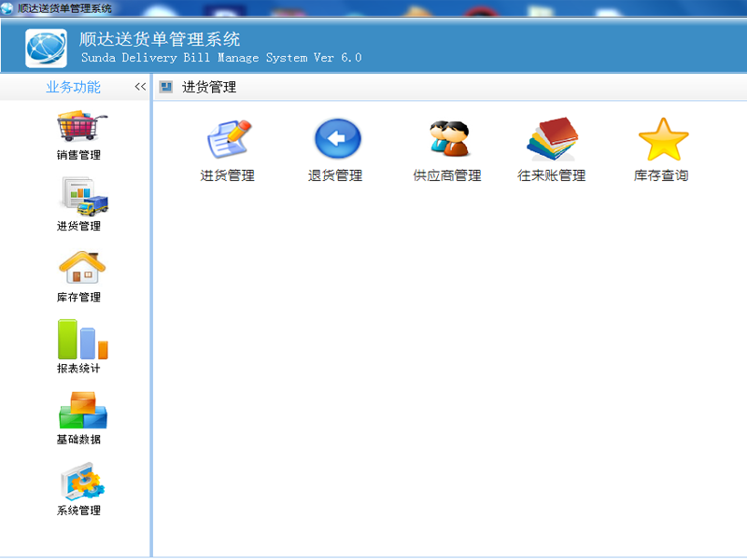
Task: Select the 业务功能 sidebar header
Action: (73, 87)
